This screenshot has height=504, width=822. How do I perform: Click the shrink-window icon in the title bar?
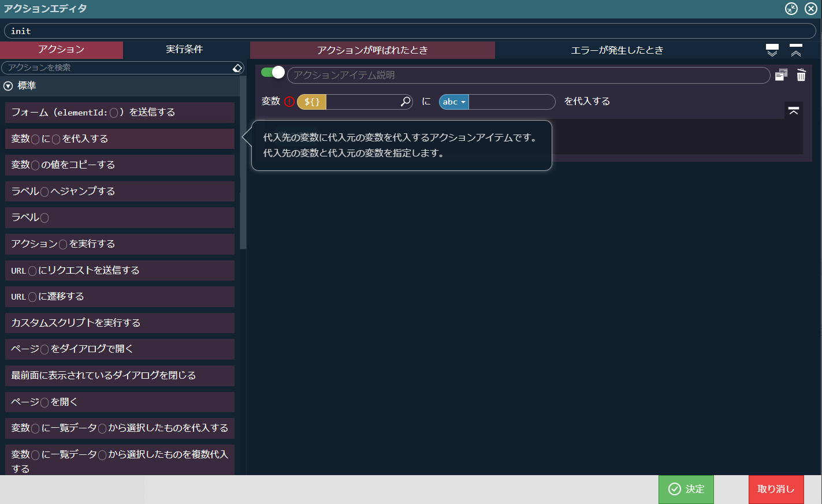click(791, 9)
